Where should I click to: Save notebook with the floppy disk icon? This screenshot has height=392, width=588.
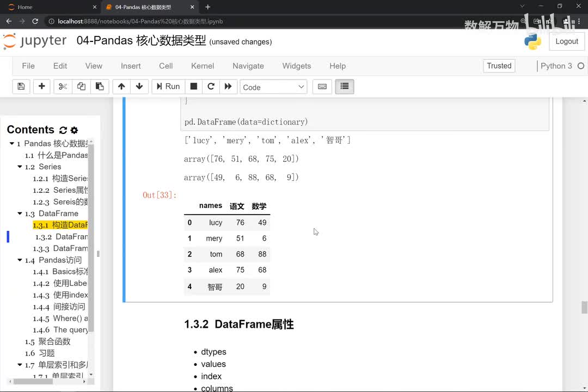pos(21,87)
